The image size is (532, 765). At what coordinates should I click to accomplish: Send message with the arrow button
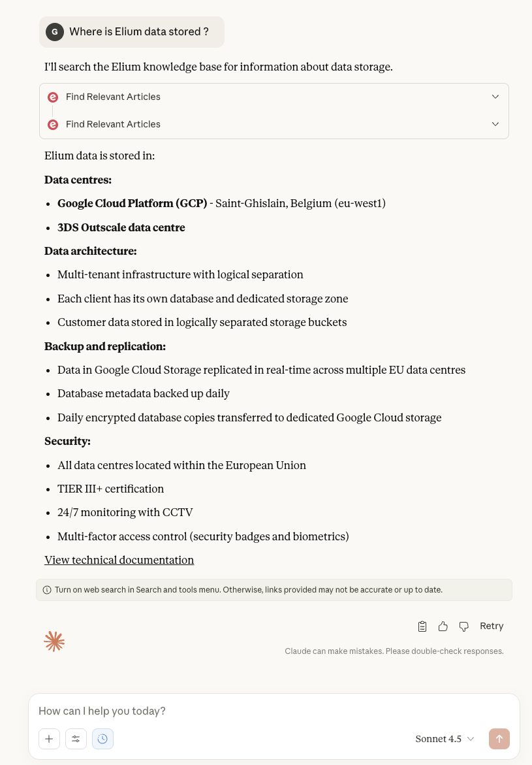tap(499, 739)
